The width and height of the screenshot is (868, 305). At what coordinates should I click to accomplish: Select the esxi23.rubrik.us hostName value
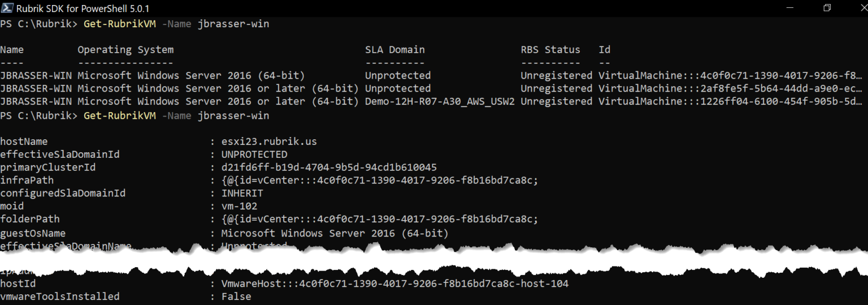point(273,141)
